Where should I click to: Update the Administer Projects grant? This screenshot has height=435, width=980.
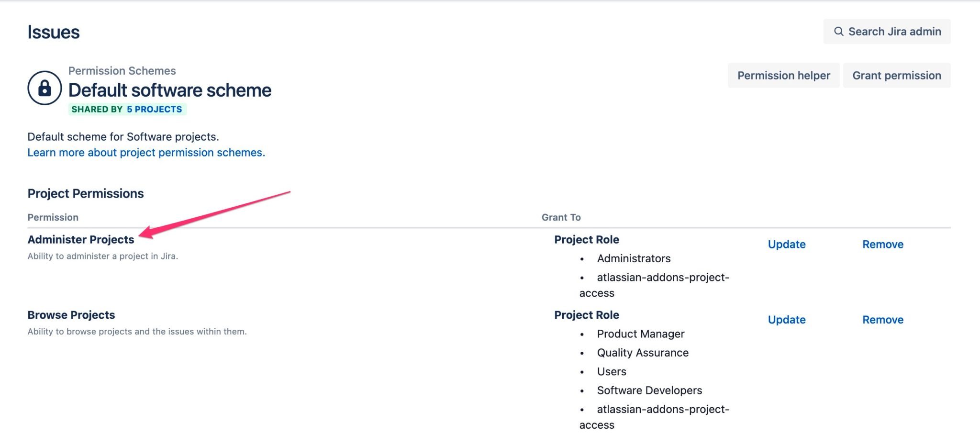pyautogui.click(x=787, y=244)
